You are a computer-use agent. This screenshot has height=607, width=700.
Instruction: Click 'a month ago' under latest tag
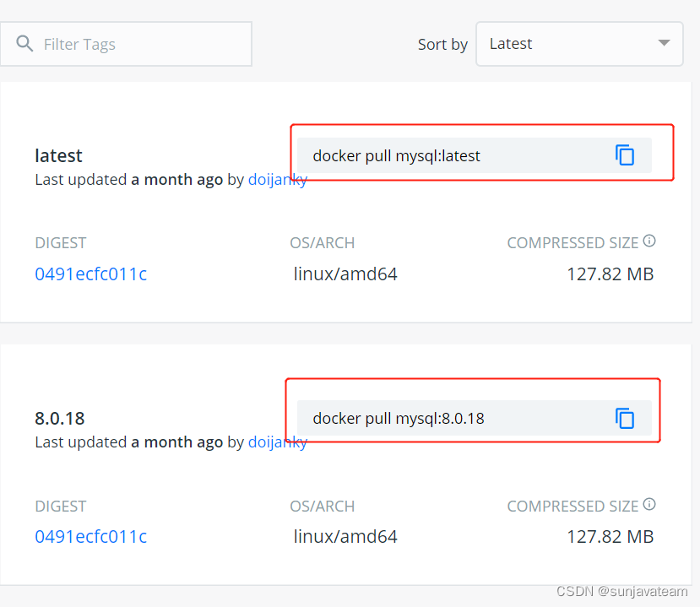click(176, 180)
